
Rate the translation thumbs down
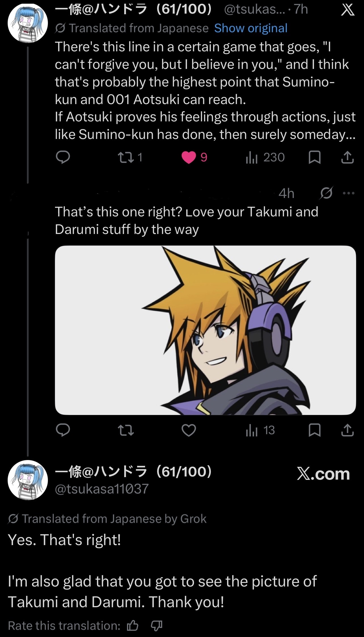(156, 626)
